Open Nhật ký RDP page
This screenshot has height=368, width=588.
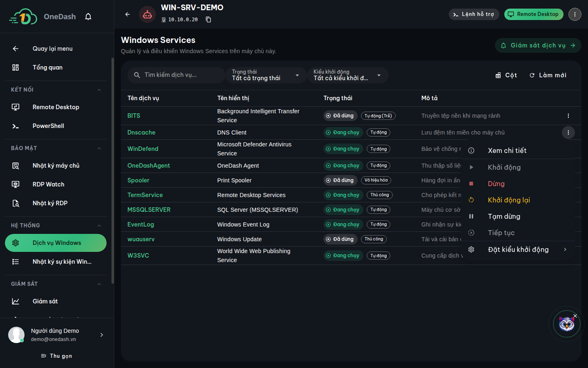pyautogui.click(x=56, y=203)
